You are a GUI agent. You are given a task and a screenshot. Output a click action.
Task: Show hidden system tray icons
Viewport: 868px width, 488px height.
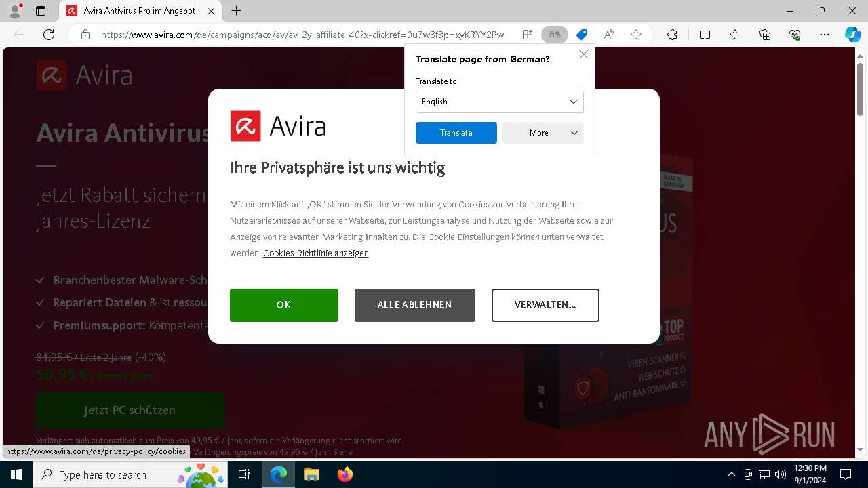pos(731,474)
